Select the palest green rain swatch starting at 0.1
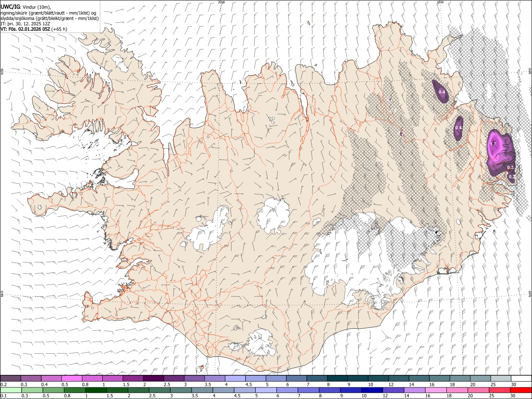This screenshot has height=399, width=532. [11, 390]
